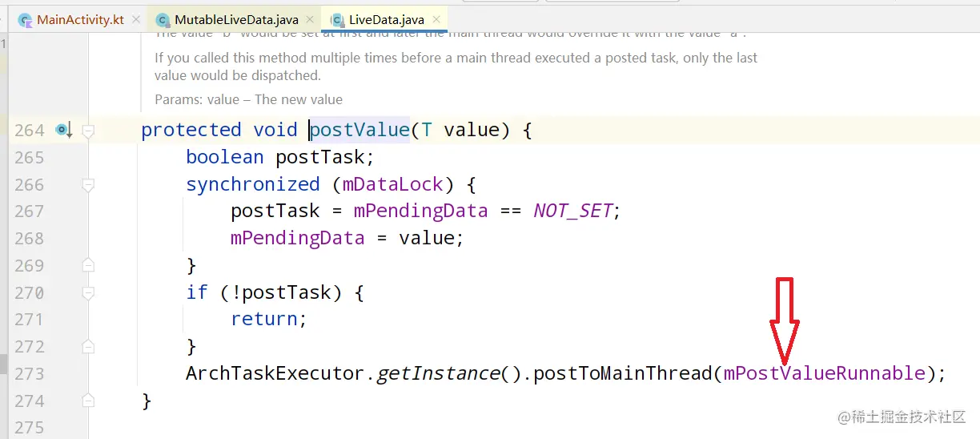Click the return keyword on line 271
Image resolution: width=980 pixels, height=439 pixels.
pos(264,319)
